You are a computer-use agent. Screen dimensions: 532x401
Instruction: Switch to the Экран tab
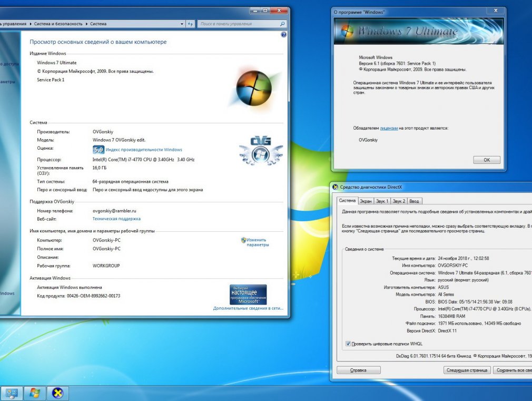tap(366, 201)
